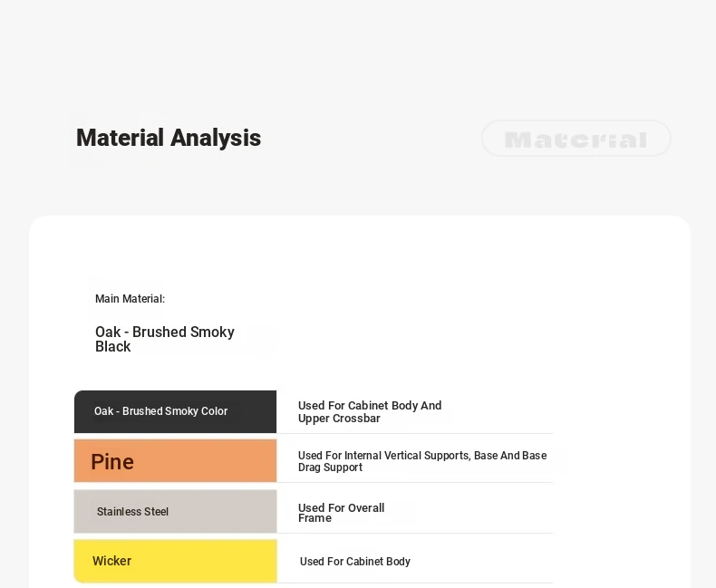The image size is (716, 588).
Task: Click the Material Analysis heading
Action: [x=169, y=138]
